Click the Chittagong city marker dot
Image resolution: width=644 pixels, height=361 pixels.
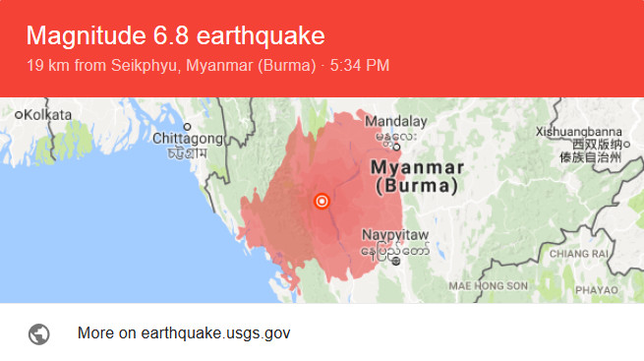tap(187, 127)
